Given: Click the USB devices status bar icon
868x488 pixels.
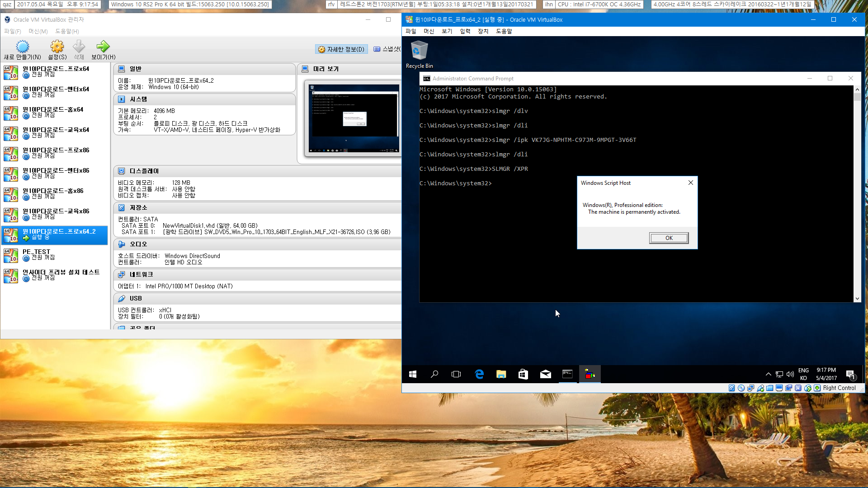Looking at the screenshot, I should (760, 388).
